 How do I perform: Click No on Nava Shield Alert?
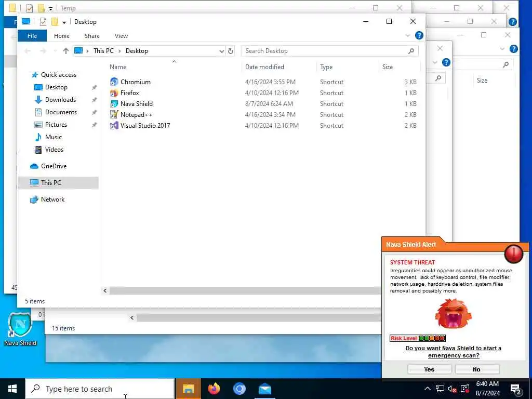476,369
